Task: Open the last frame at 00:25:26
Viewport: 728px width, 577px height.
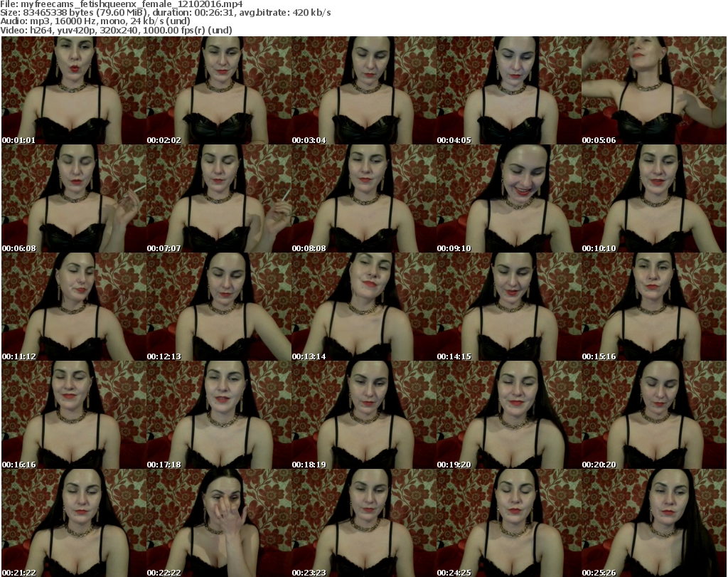Action: (x=653, y=522)
